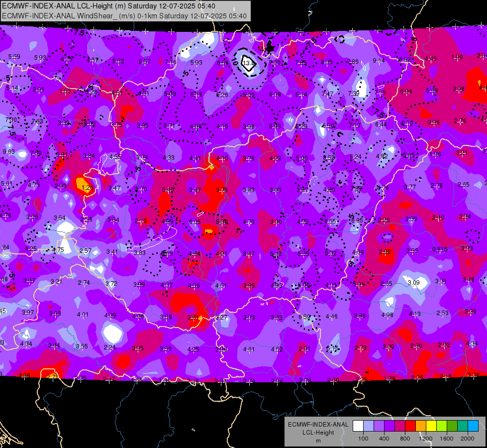Viewport: 487px width, 448px height.
Task: Click the orange legend swatch
Action: point(421,426)
